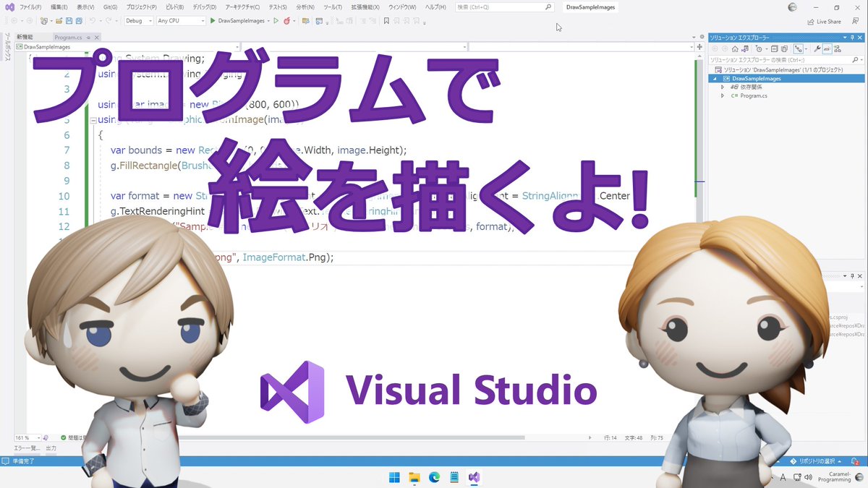Open File Explorer from the taskbar

pyautogui.click(x=414, y=477)
